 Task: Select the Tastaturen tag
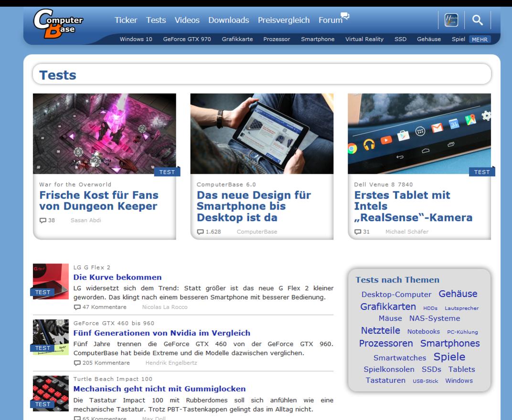(x=385, y=380)
